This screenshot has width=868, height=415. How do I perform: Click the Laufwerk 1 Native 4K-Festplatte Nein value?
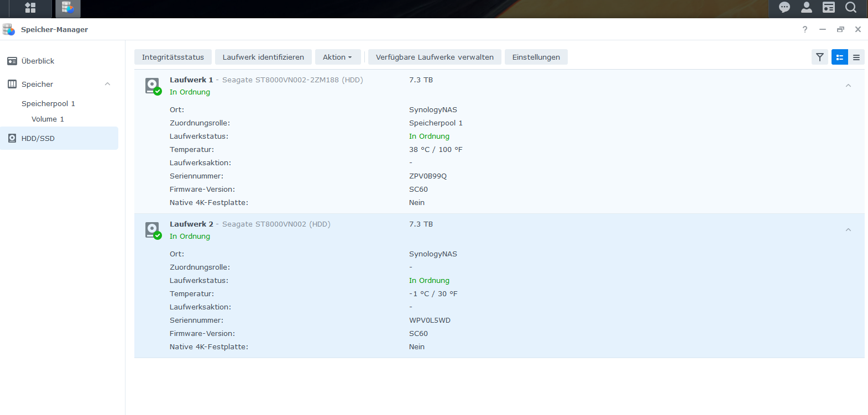(x=417, y=202)
